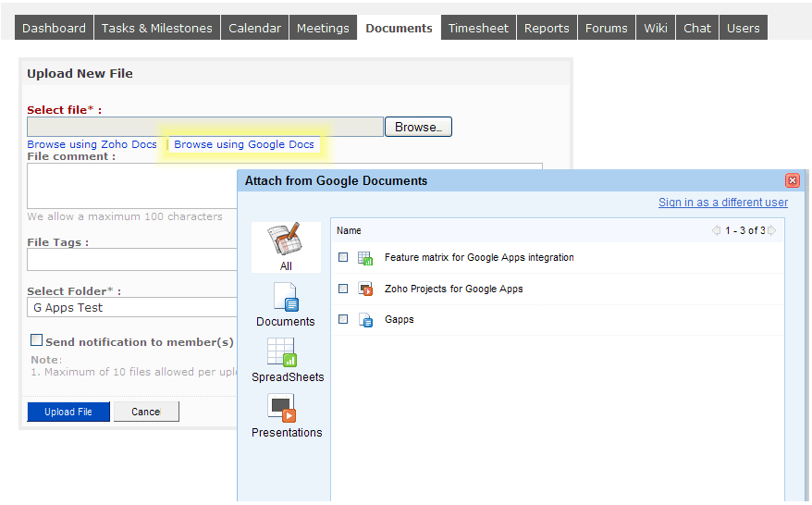Screen dimensions: 812x505
Task: Click into the File comment text area
Action: click(x=129, y=185)
